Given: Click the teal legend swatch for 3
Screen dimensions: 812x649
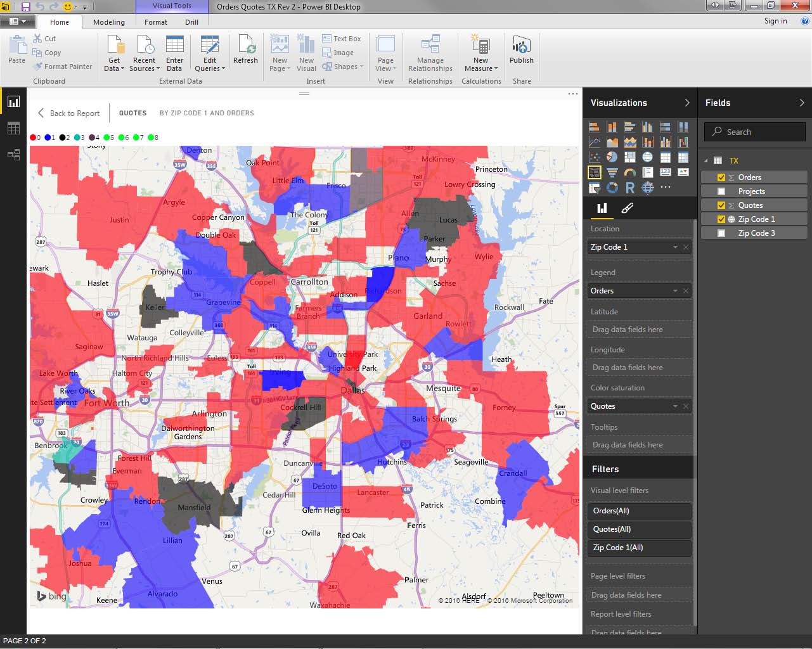Looking at the screenshot, I should (77, 138).
